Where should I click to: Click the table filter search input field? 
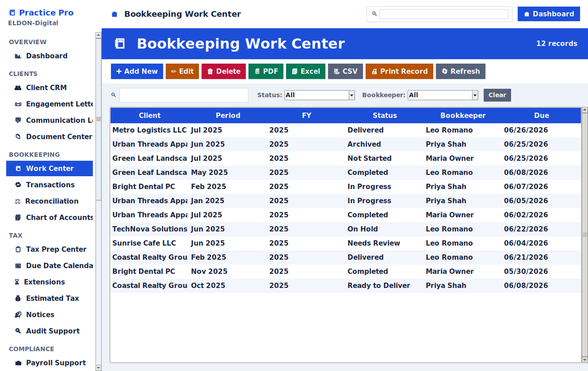click(184, 95)
